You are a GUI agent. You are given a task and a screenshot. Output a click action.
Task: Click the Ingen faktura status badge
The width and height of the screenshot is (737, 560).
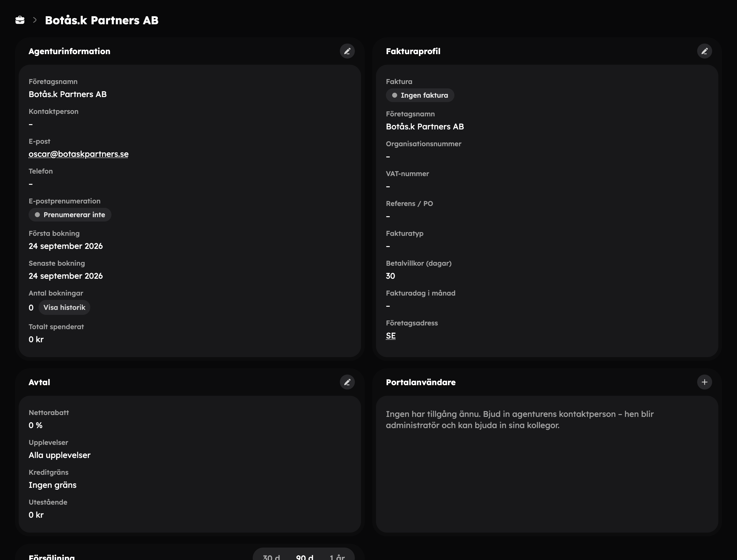tap(420, 95)
